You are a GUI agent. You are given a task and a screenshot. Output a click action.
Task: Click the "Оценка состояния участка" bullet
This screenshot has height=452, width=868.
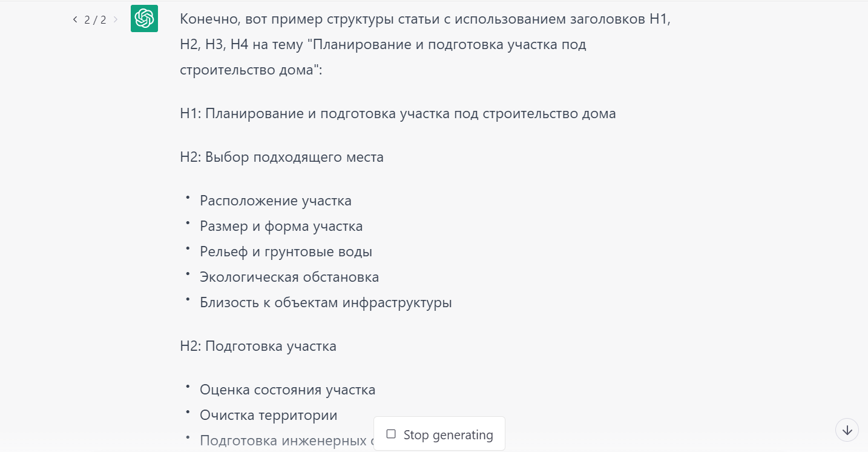tap(288, 390)
